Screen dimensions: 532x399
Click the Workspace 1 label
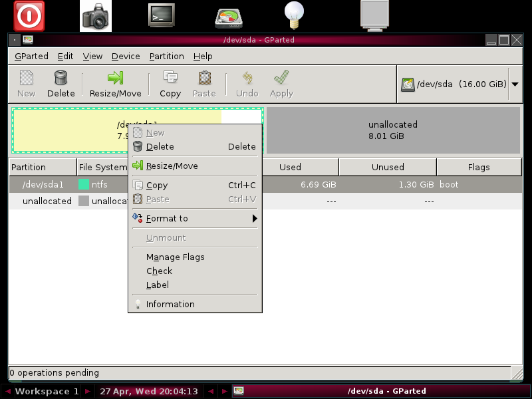click(47, 391)
